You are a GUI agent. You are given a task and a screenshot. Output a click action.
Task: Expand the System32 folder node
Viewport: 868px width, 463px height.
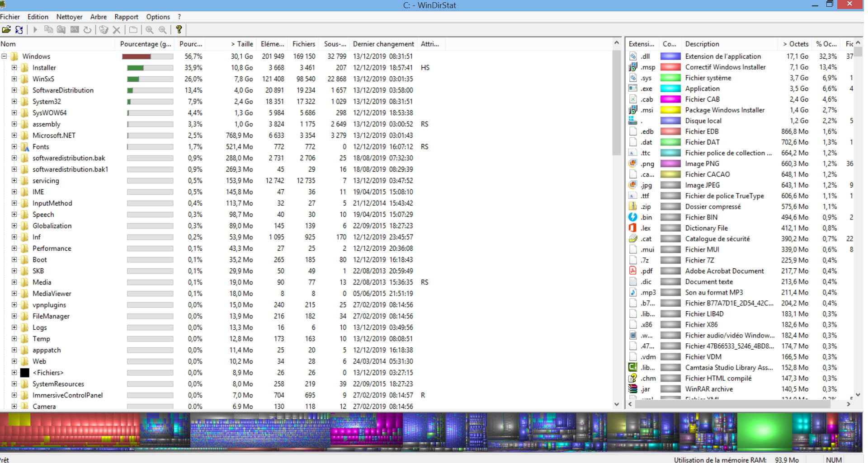(x=14, y=102)
